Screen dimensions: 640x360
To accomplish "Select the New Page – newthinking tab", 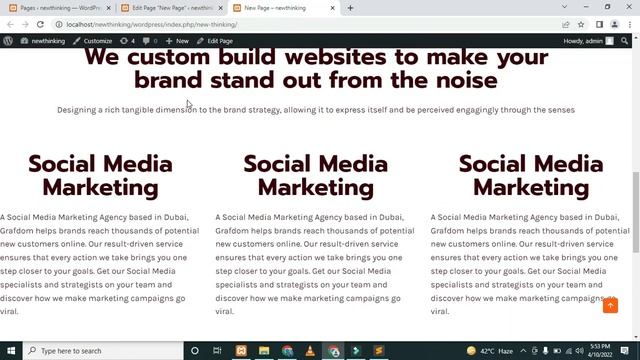I will [284, 8].
